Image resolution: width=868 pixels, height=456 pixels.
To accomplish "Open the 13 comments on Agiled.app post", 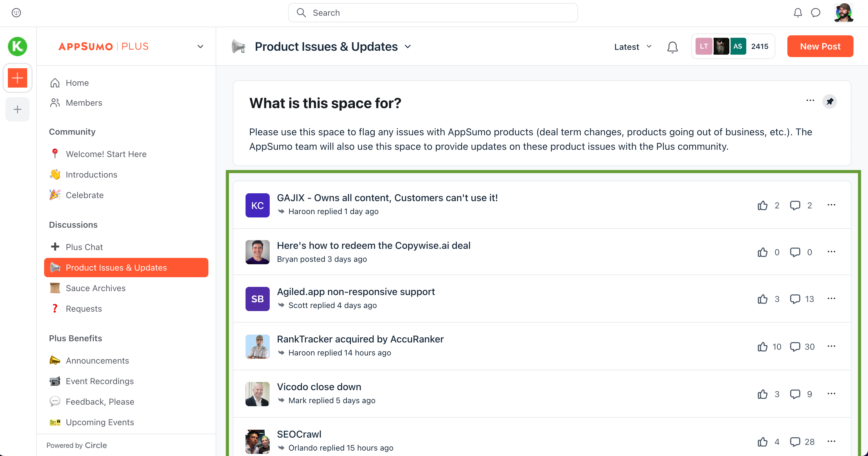I will coord(802,299).
